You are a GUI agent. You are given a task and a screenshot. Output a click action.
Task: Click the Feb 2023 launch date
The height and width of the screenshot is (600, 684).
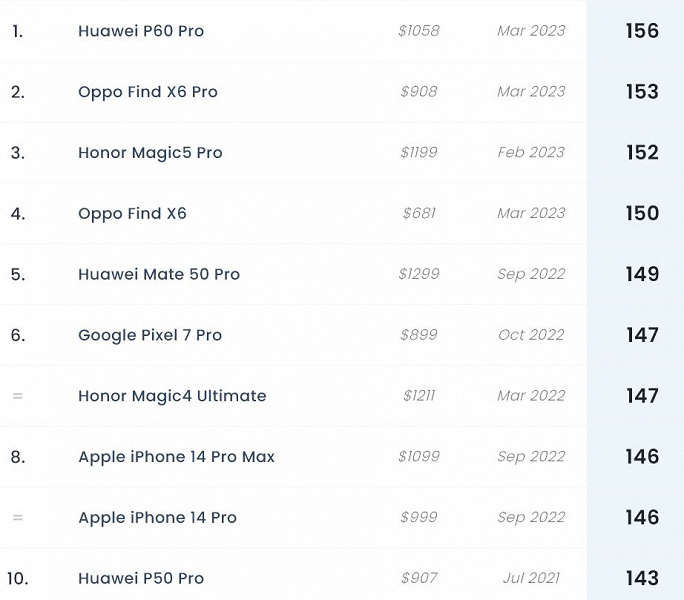[x=531, y=153]
